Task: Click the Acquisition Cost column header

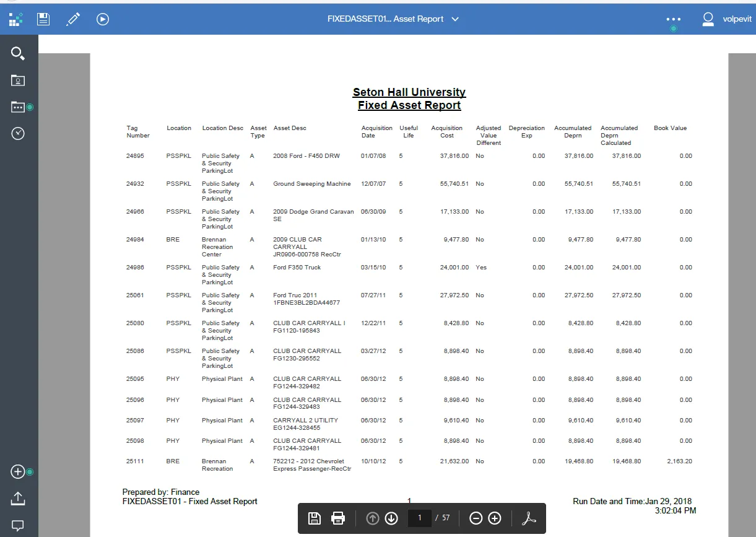Action: point(447,132)
